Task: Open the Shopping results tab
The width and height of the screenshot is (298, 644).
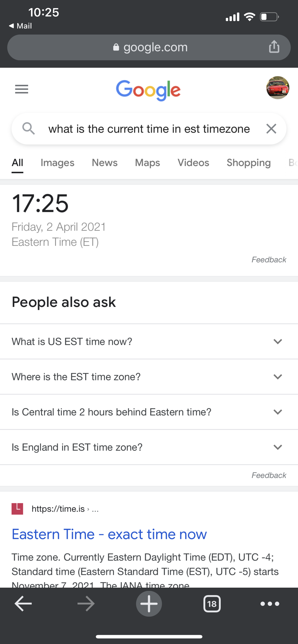Action: (249, 163)
